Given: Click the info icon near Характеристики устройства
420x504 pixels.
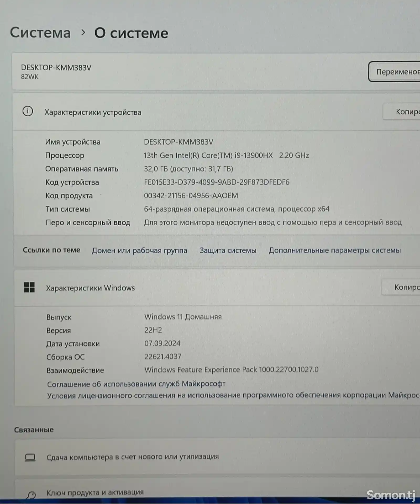Looking at the screenshot, I should tap(28, 111).
